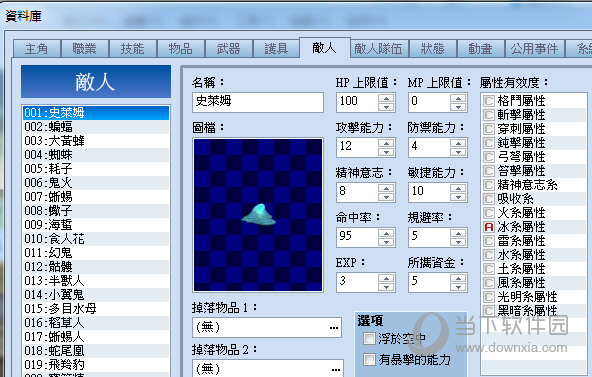Toggle 火系屬性 element efficiency box
592x377 pixels.
[x=489, y=213]
